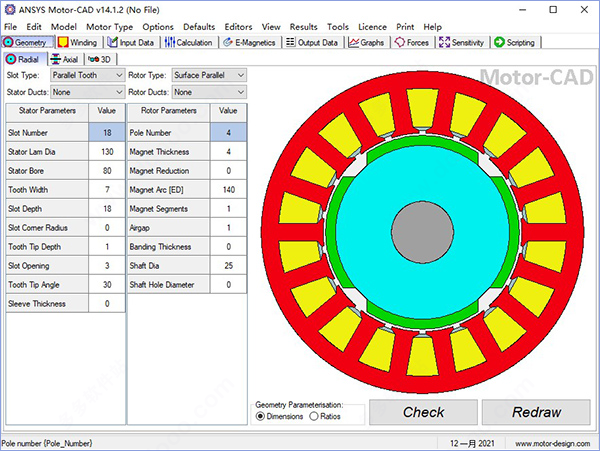Open the Defaults menu
Screen dimensions: 600x451
[x=199, y=27]
